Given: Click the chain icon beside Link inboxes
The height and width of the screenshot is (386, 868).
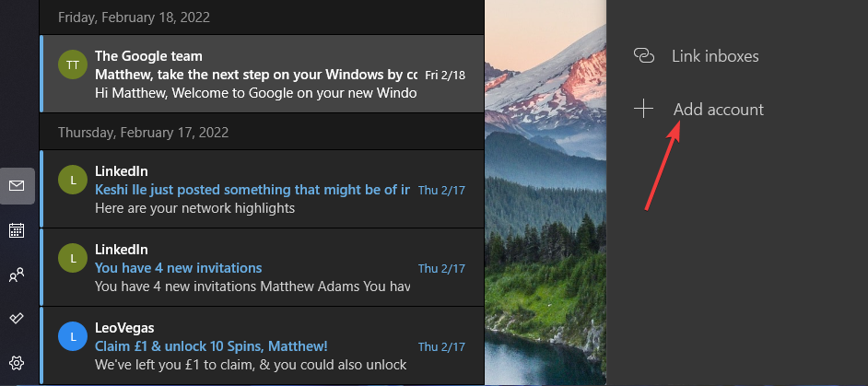Looking at the screenshot, I should 644,56.
